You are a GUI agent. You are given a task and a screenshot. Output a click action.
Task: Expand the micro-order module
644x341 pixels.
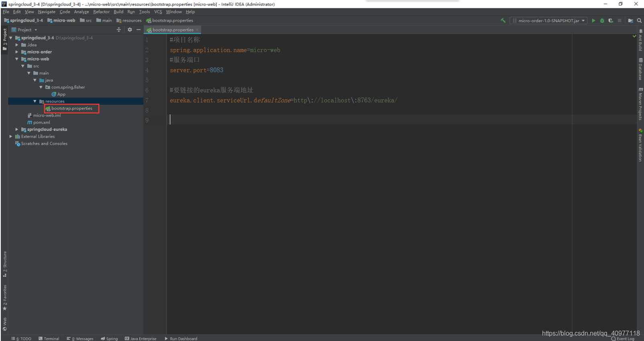17,52
